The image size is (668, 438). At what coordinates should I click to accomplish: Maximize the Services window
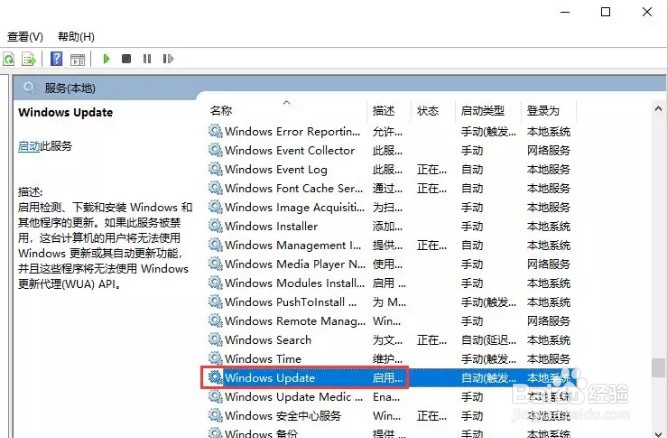point(605,12)
